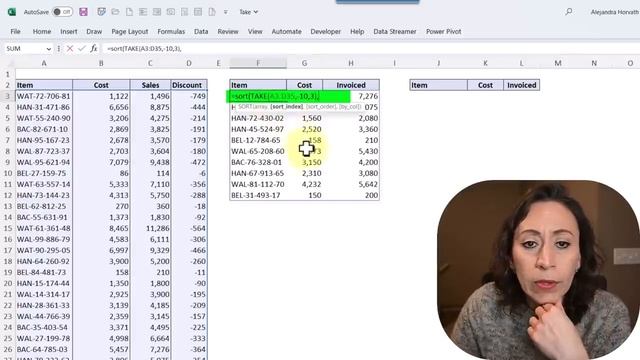This screenshot has height=360, width=640.
Task: Open the File tab
Action: pos(16,31)
